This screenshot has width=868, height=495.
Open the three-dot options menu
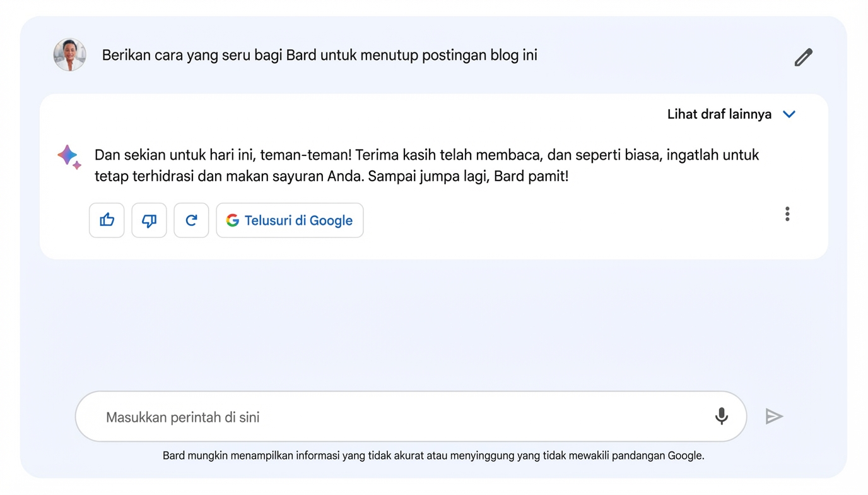pos(787,214)
